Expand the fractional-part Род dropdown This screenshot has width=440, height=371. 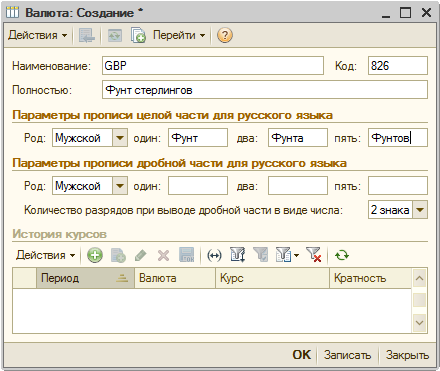pos(120,186)
